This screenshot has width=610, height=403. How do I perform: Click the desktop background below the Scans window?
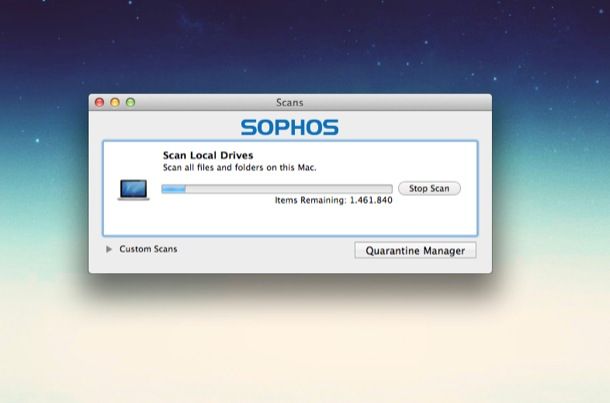[300, 340]
